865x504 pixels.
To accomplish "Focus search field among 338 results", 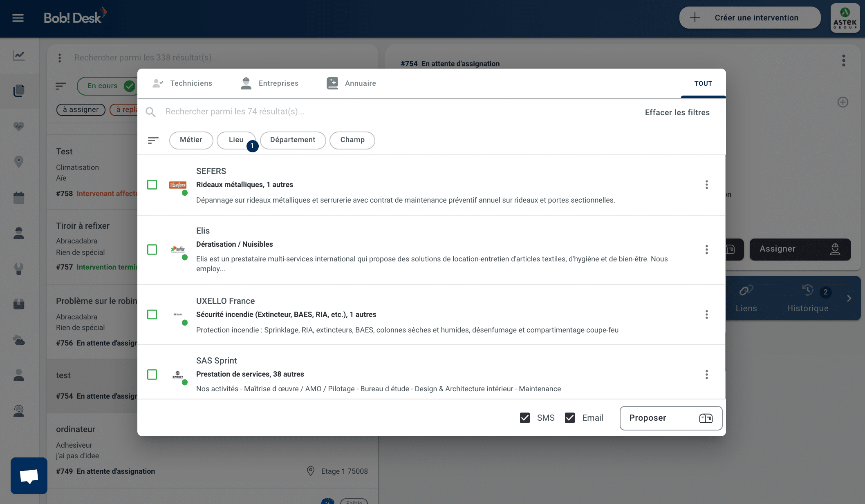I will (x=221, y=58).
